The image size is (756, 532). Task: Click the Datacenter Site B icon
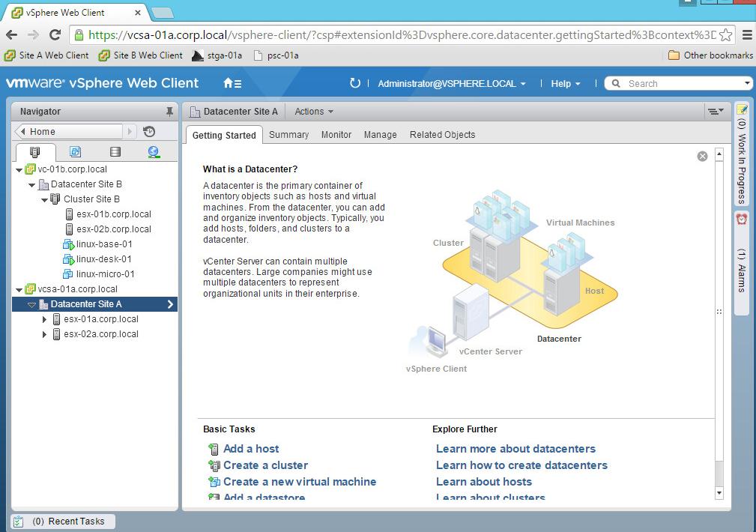point(43,184)
